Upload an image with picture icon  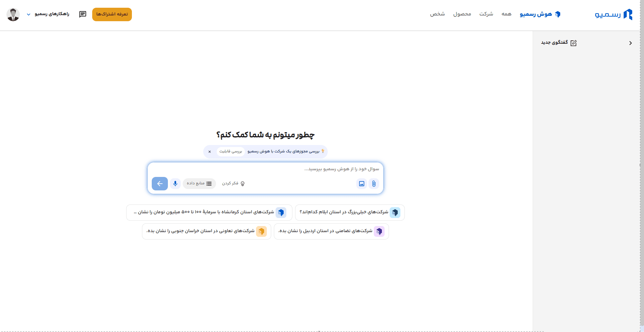(x=362, y=184)
